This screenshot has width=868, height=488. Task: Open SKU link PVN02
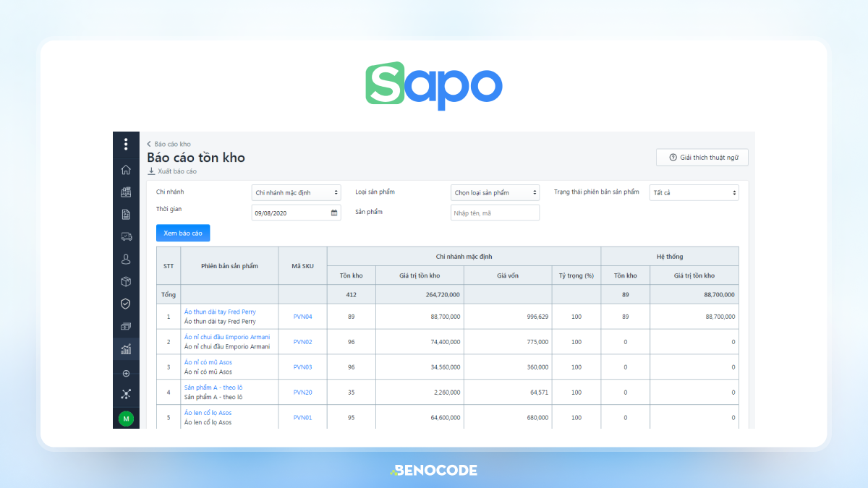coord(302,342)
